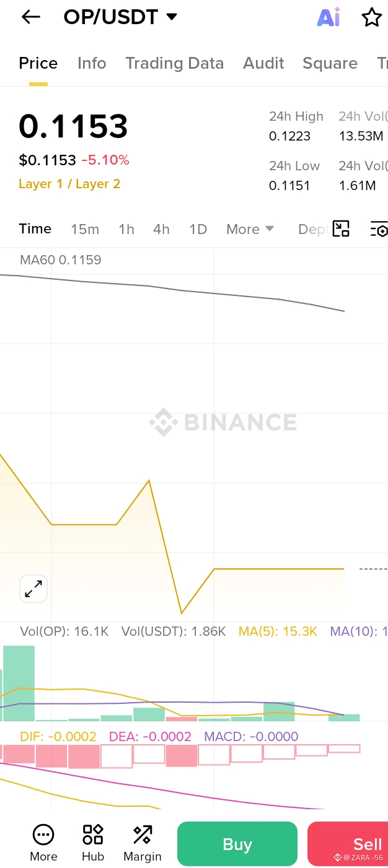
Task: Expand the More timeframes dropdown
Action: point(250,229)
